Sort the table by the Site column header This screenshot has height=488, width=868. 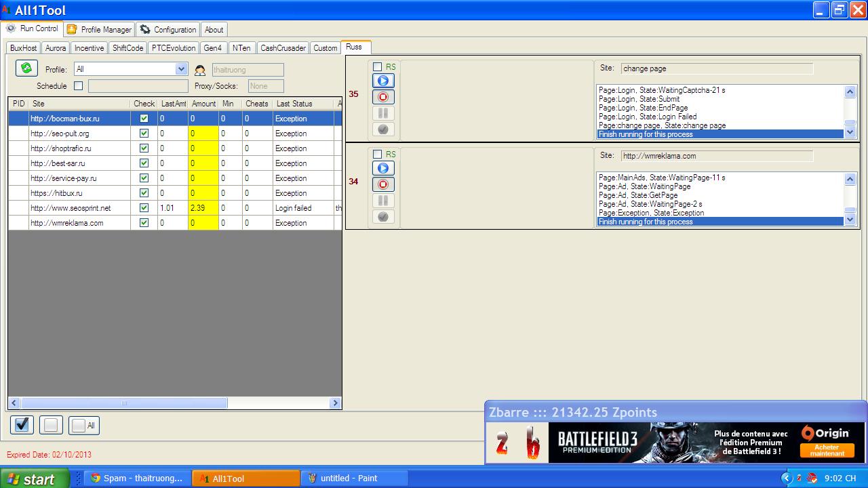pyautogui.click(x=79, y=104)
